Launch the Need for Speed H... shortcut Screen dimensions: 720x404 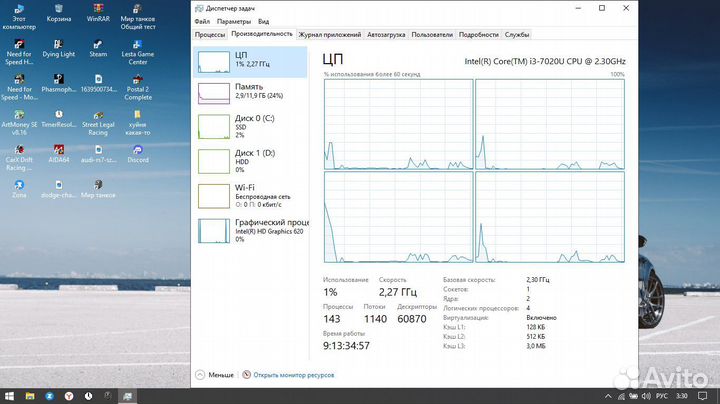pyautogui.click(x=19, y=52)
